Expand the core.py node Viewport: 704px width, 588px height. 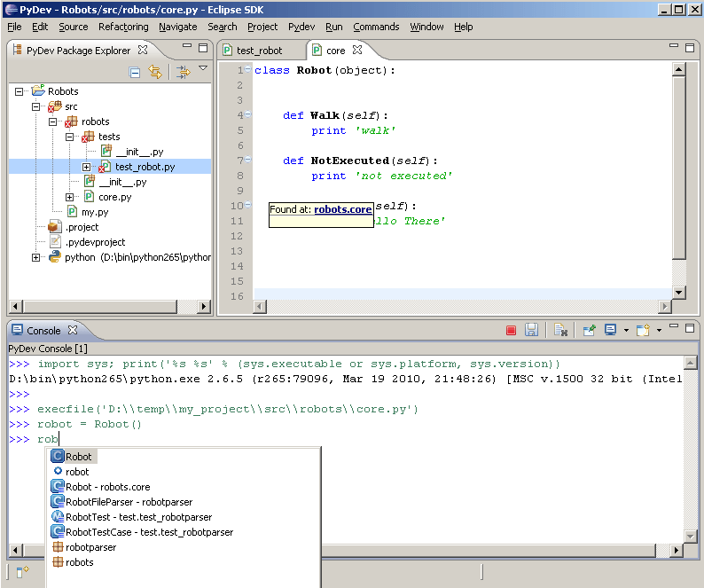pos(69,197)
